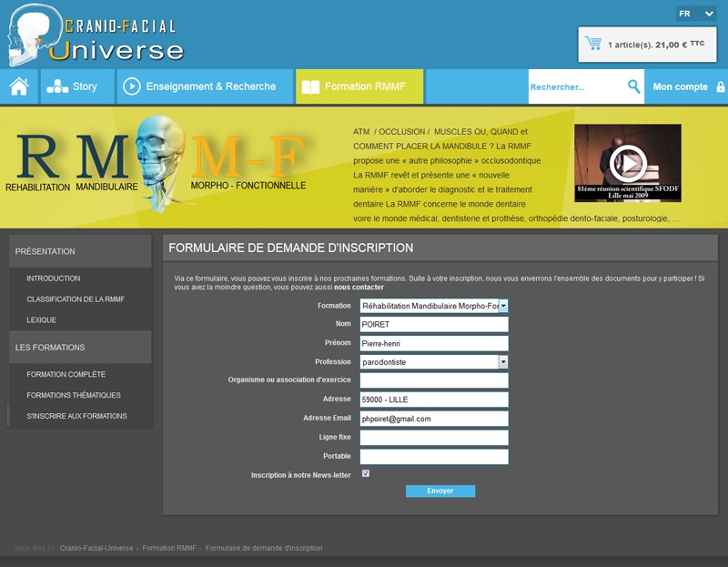Click the book icon of Formation RMMF

coord(310,86)
